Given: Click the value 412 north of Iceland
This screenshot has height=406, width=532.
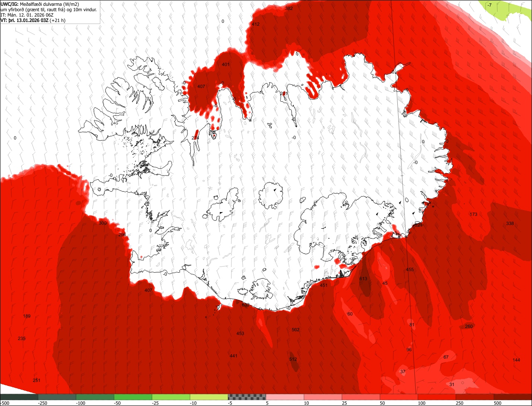Looking at the screenshot, I should pos(256,24).
